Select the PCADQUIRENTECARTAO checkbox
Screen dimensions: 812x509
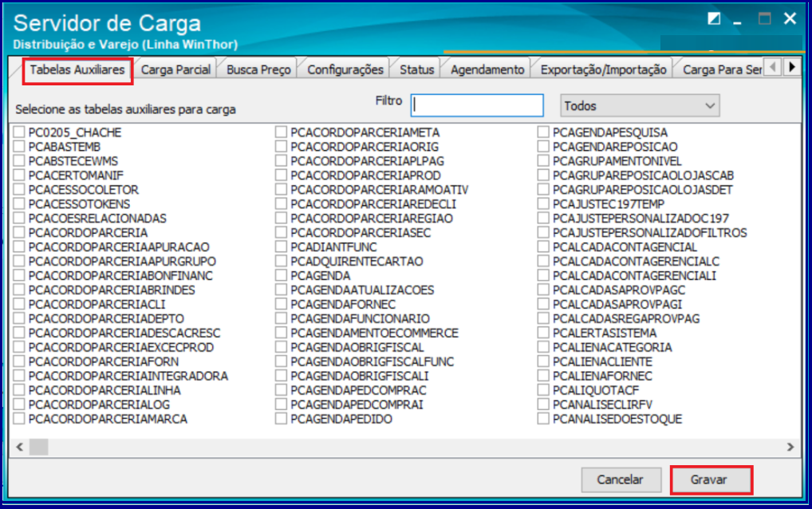(x=282, y=261)
